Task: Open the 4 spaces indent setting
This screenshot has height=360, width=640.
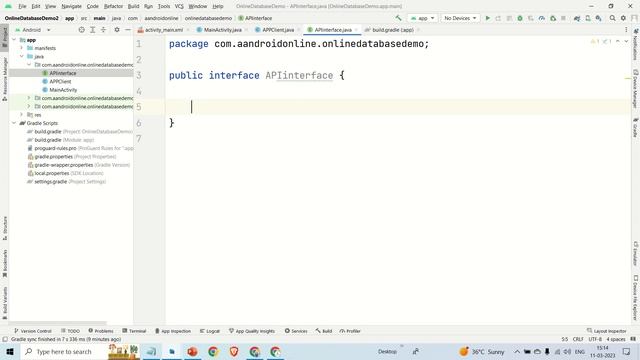Action: click(616, 339)
